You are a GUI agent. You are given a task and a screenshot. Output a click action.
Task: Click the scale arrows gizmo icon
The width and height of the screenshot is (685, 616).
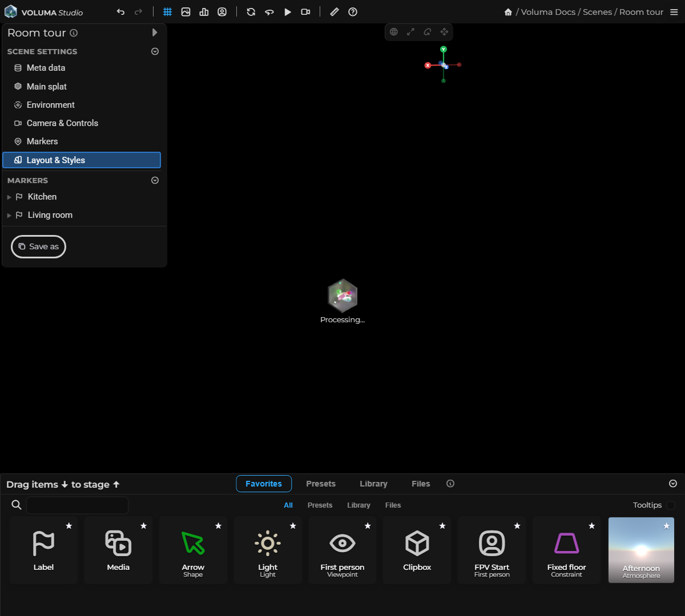(410, 32)
